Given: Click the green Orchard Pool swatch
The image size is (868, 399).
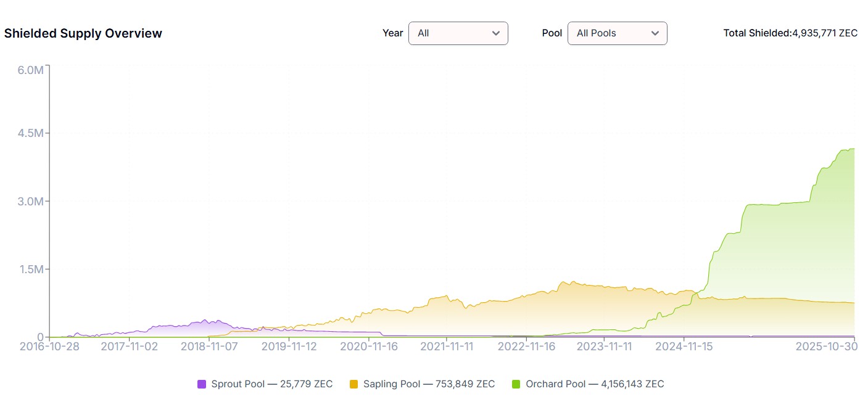Looking at the screenshot, I should coord(517,384).
